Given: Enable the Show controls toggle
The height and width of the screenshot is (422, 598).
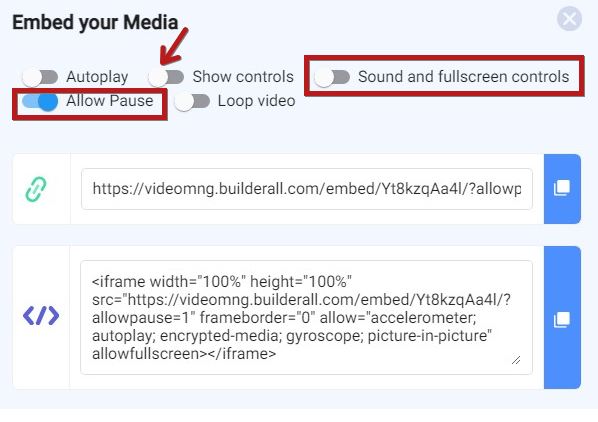Looking at the screenshot, I should point(166,77).
